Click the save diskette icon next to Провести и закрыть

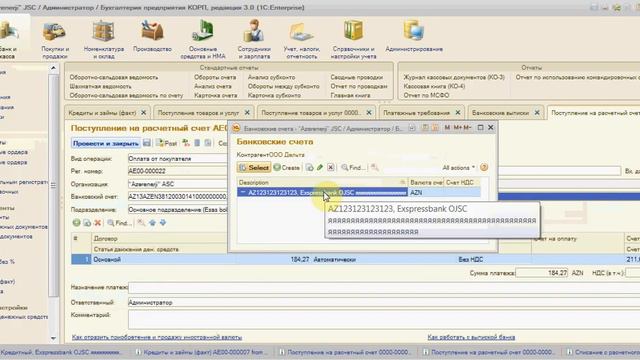point(147,143)
